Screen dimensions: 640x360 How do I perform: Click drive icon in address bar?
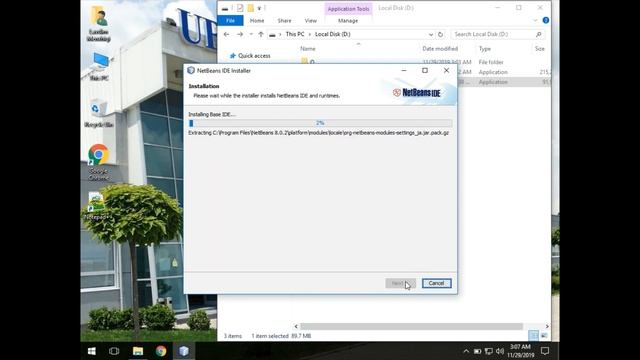[x=272, y=35]
